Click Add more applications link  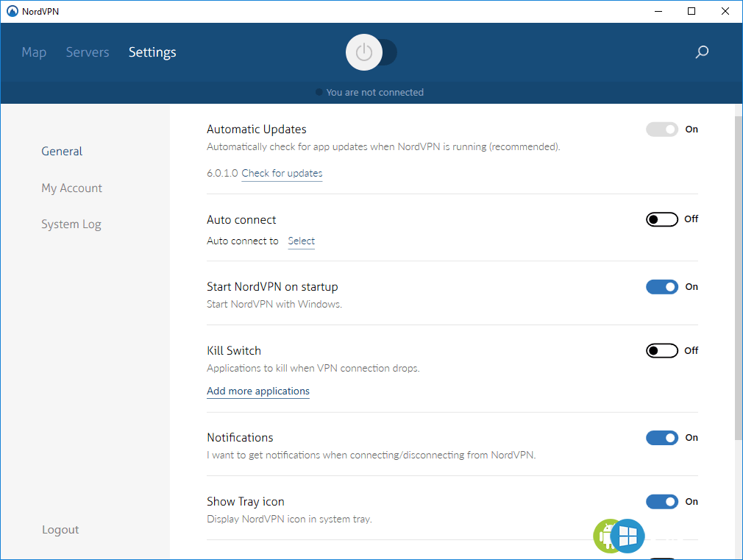coord(258,391)
